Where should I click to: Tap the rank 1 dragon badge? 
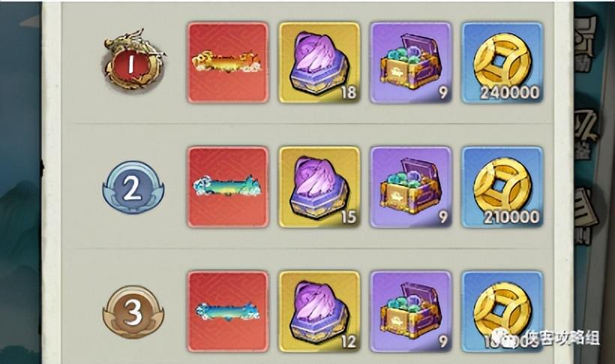(134, 60)
